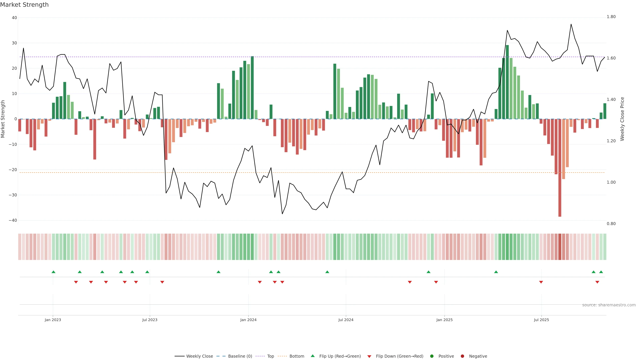
Task: Click the Positive green circle legend icon
Action: [432, 356]
